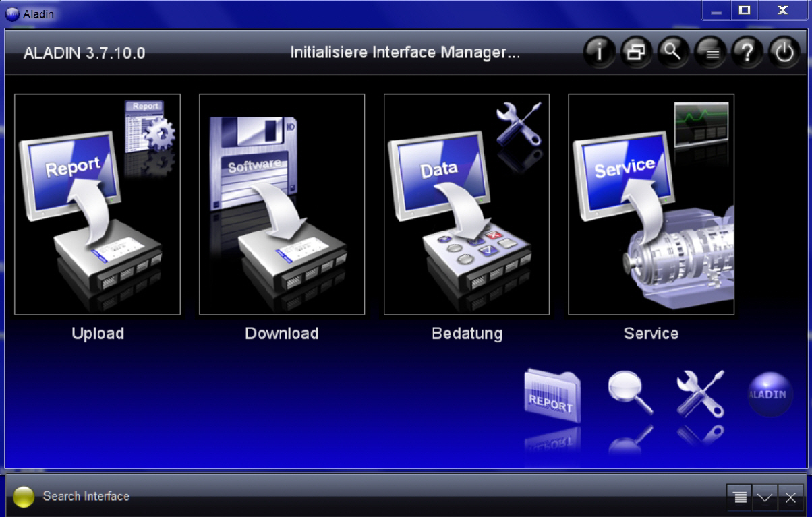Click the yellow status indicator light
Screen dimensions: 812x517
(x=24, y=497)
